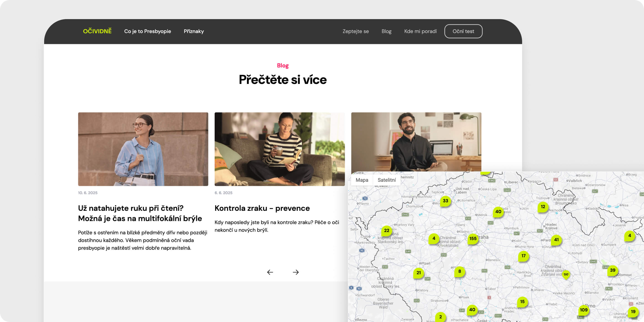Screen dimensions: 644x322
Task: Open the Kde mi poradí link
Action: pos(420,31)
